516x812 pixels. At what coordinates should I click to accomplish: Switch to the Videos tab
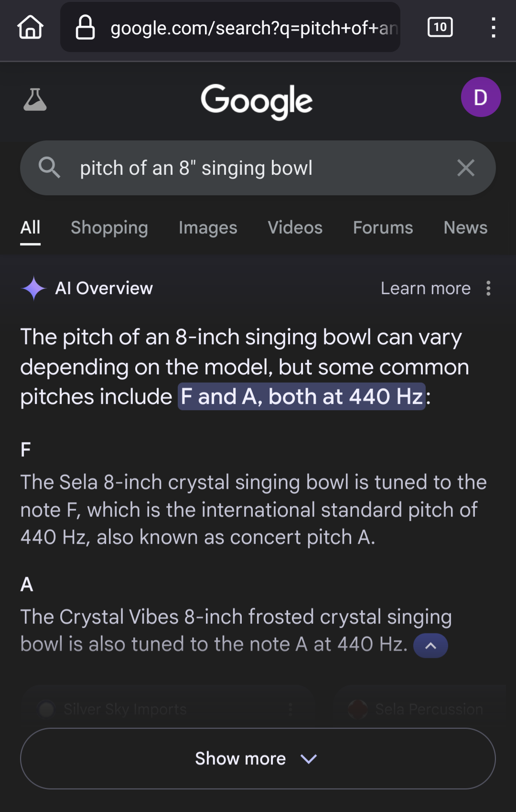point(295,228)
